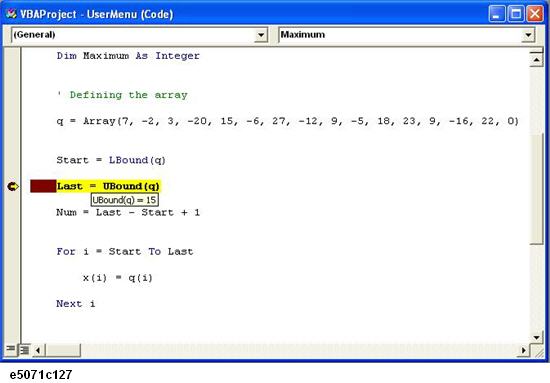This screenshot has width=550, height=383.
Task: Click the 'Num = Last - Start + 1' line
Action: [128, 213]
